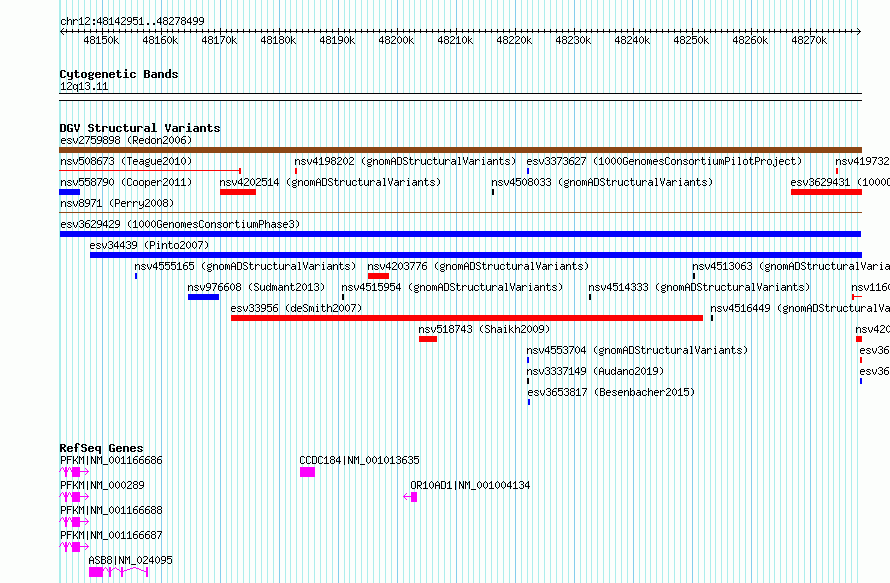Image resolution: width=890 pixels, height=583 pixels.
Task: Click the brown esv2759898 Redon2006 variant bar
Action: [460, 150]
